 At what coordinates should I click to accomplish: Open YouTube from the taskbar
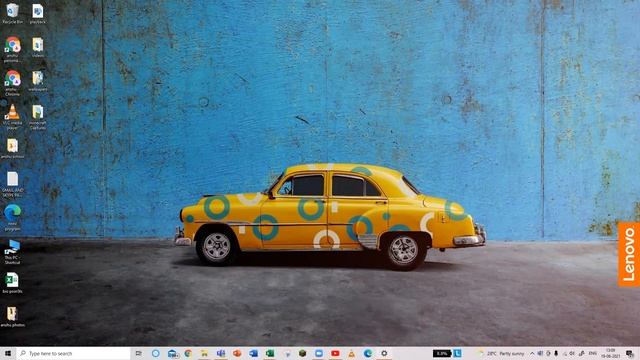[x=335, y=353]
